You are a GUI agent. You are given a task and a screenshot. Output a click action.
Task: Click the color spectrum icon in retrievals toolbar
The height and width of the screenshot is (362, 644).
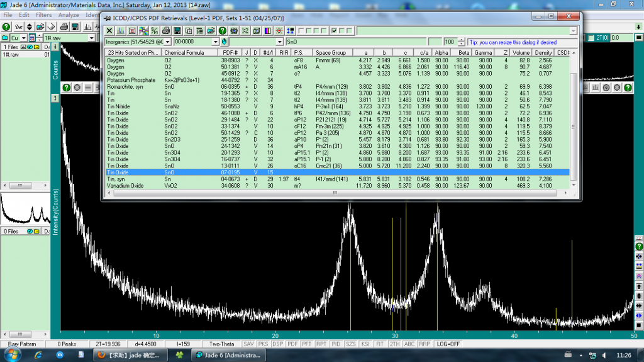267,30
